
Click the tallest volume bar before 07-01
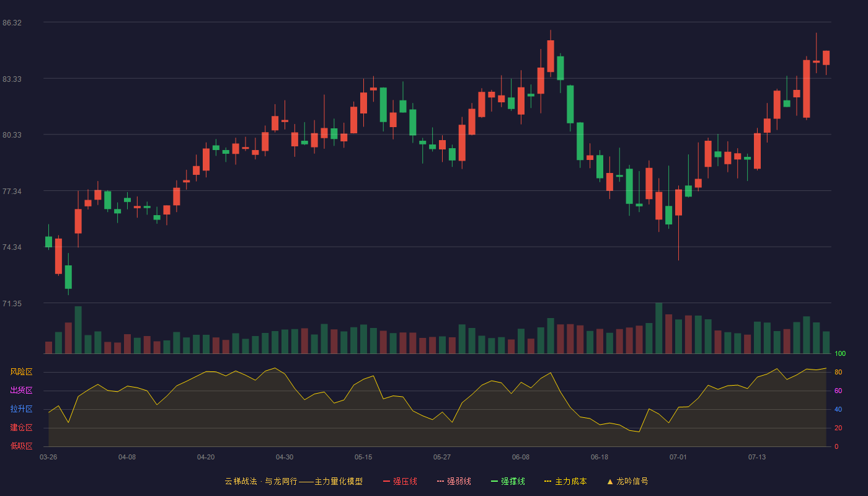tap(659, 328)
